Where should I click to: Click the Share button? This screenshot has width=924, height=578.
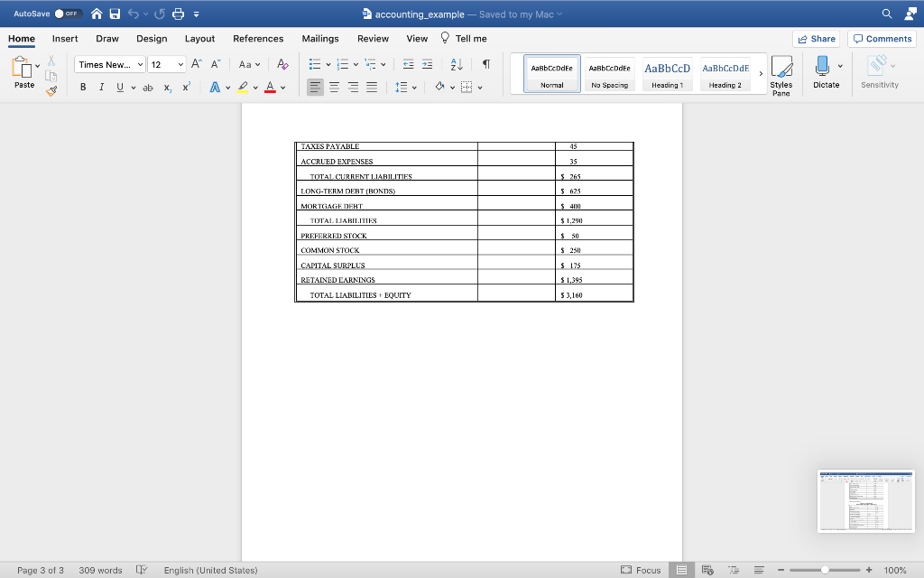(816, 39)
